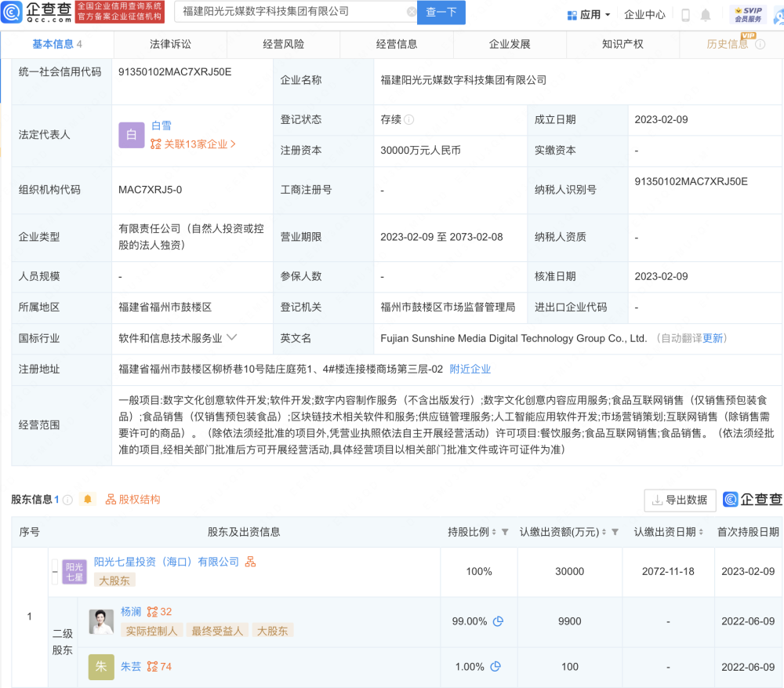Click 附近企业 nearby companies link
Image resolution: width=784 pixels, height=688 pixels.
click(470, 369)
